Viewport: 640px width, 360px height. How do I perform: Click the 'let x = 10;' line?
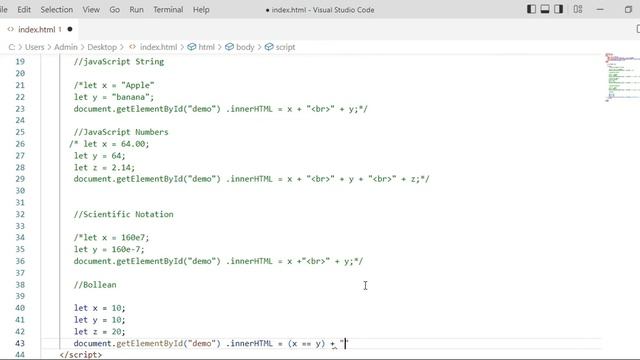coord(100,308)
